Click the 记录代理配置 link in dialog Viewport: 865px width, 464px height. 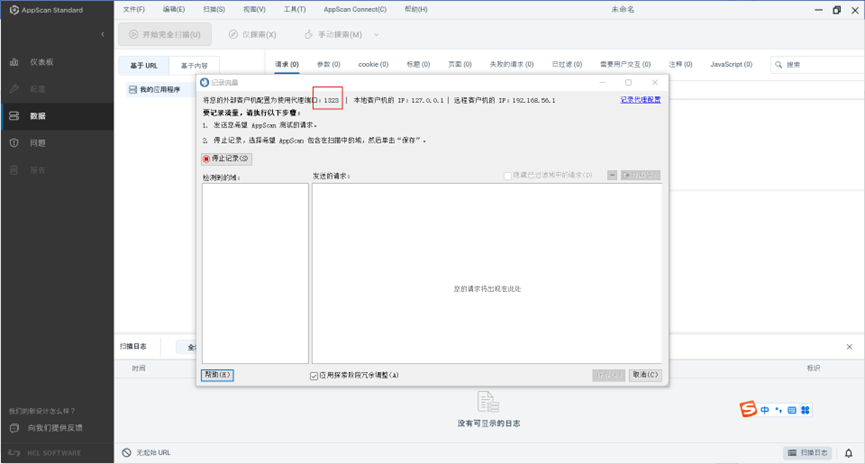click(x=640, y=100)
